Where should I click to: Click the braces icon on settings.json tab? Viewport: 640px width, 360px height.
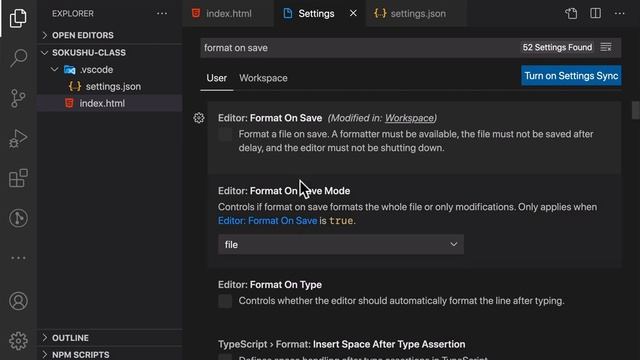380,13
